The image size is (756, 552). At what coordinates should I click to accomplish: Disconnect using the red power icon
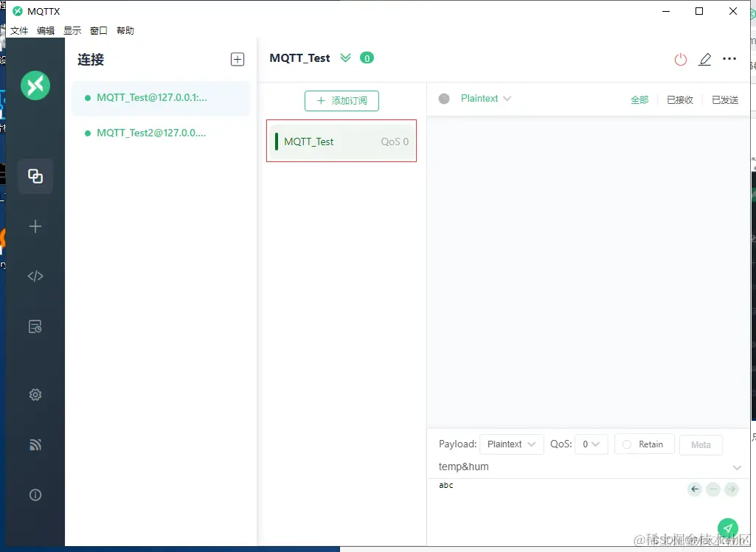pos(680,60)
